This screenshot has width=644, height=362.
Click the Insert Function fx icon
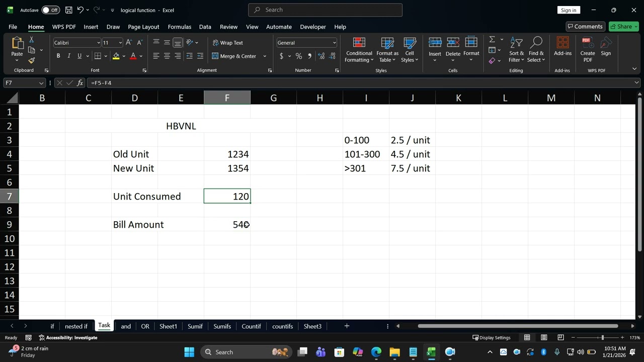80,82
